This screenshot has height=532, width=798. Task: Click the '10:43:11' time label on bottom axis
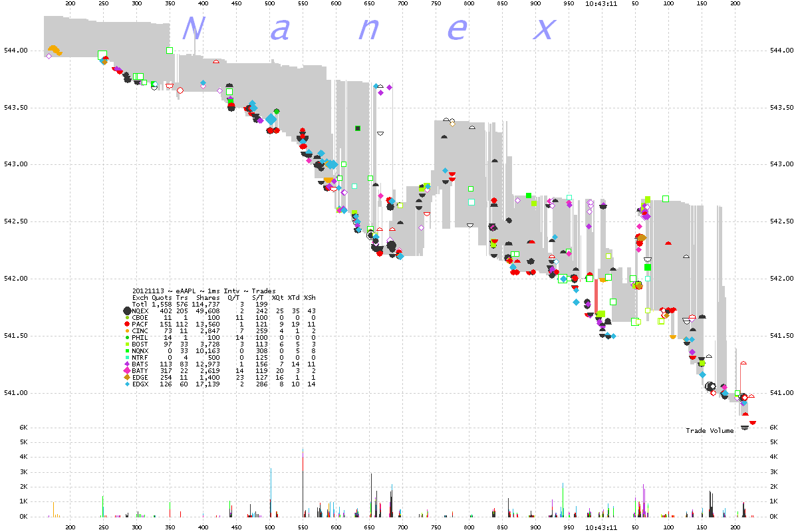point(600,527)
